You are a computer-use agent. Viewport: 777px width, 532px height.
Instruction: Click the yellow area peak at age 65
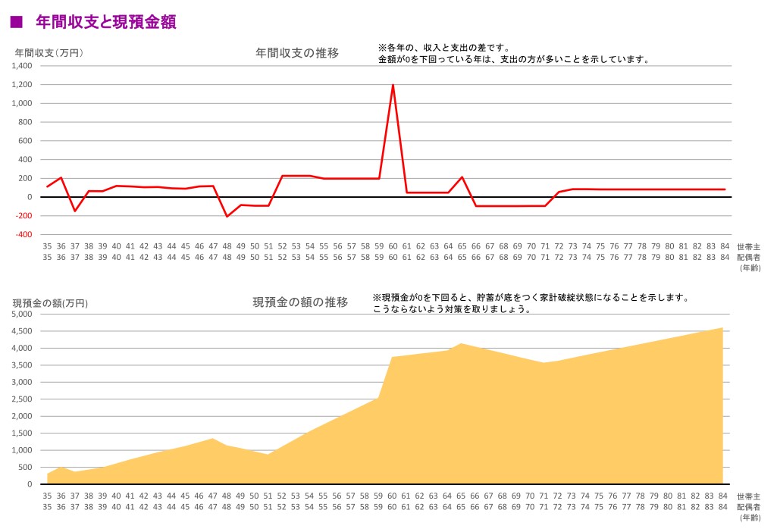coord(461,344)
